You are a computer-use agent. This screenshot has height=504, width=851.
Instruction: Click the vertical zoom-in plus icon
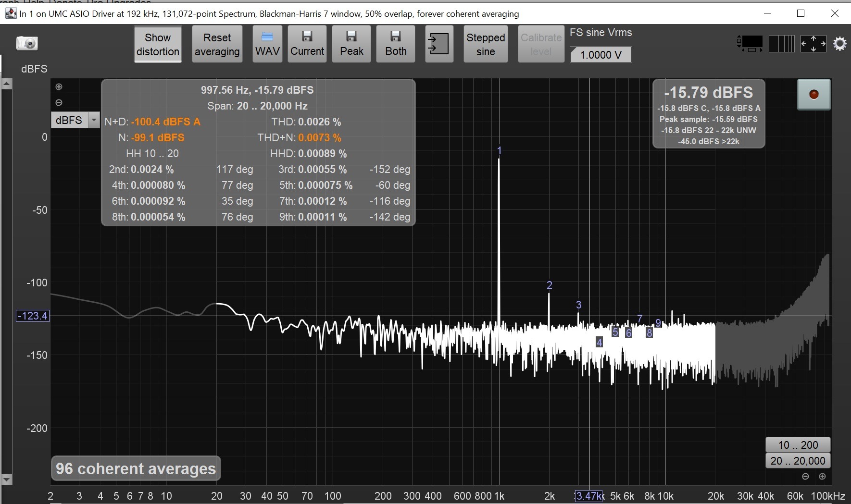click(x=59, y=87)
